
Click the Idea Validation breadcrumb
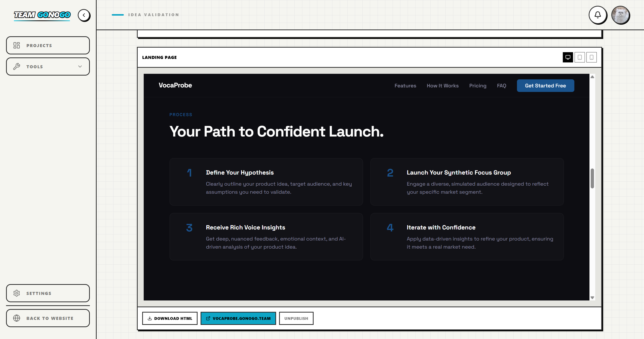pos(154,15)
